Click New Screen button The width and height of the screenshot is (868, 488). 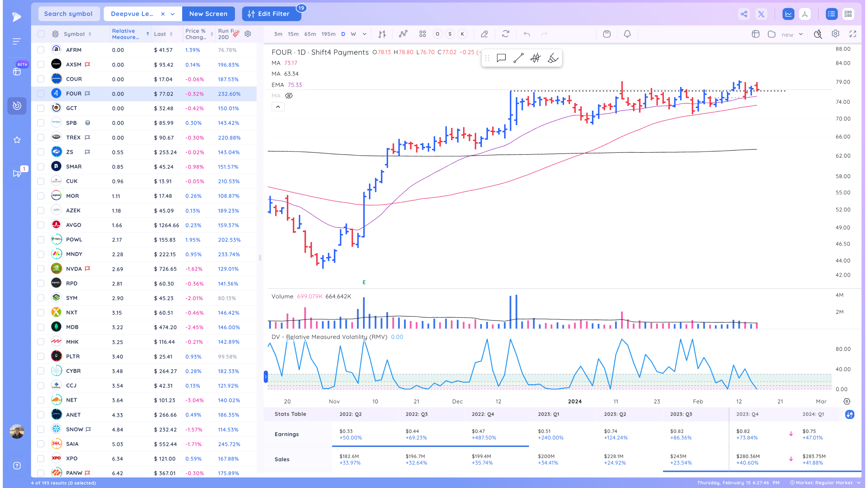pyautogui.click(x=208, y=14)
